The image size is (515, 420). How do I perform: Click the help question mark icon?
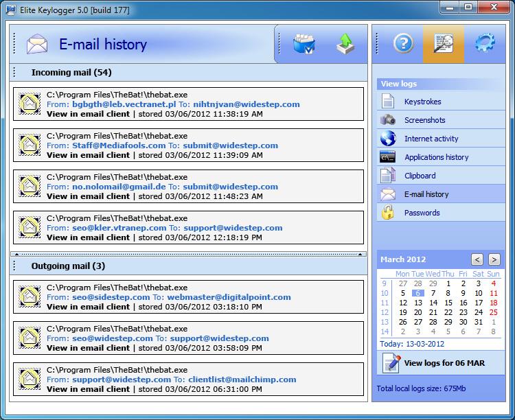coord(403,44)
